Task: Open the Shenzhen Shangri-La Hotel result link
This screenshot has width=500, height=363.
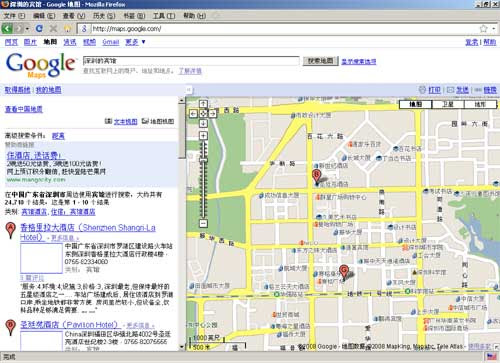Action: pos(88,232)
